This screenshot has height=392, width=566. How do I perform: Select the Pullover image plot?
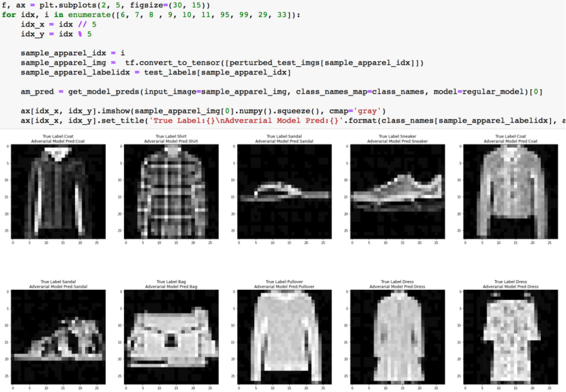click(284, 337)
